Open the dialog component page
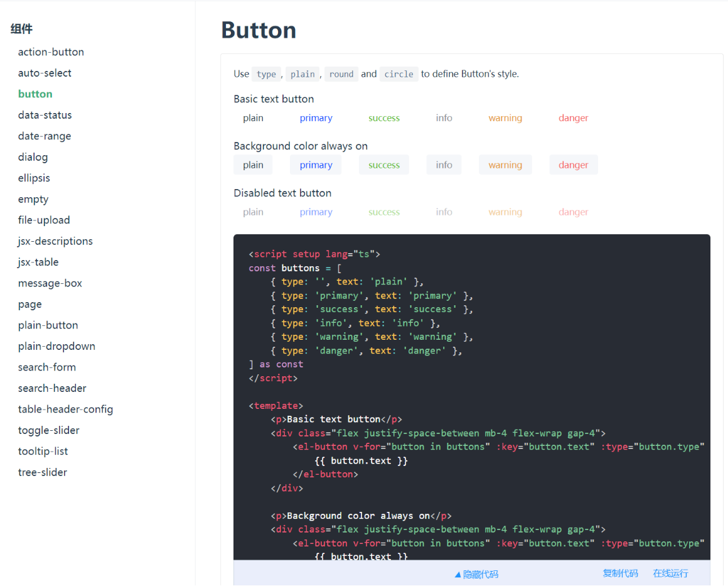This screenshot has height=586, width=728. 33,157
